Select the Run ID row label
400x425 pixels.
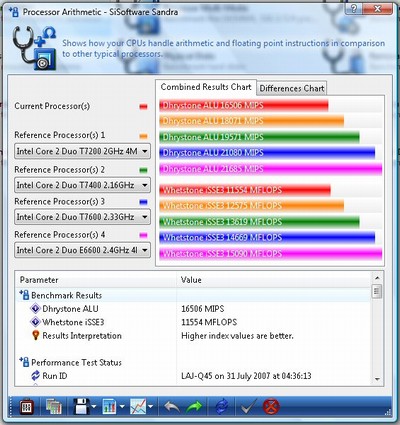click(x=55, y=376)
